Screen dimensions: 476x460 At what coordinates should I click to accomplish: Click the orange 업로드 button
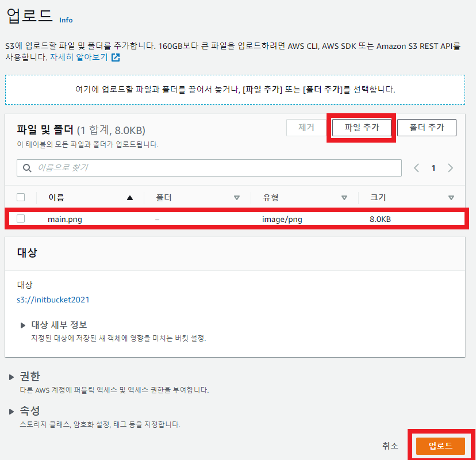pyautogui.click(x=440, y=446)
